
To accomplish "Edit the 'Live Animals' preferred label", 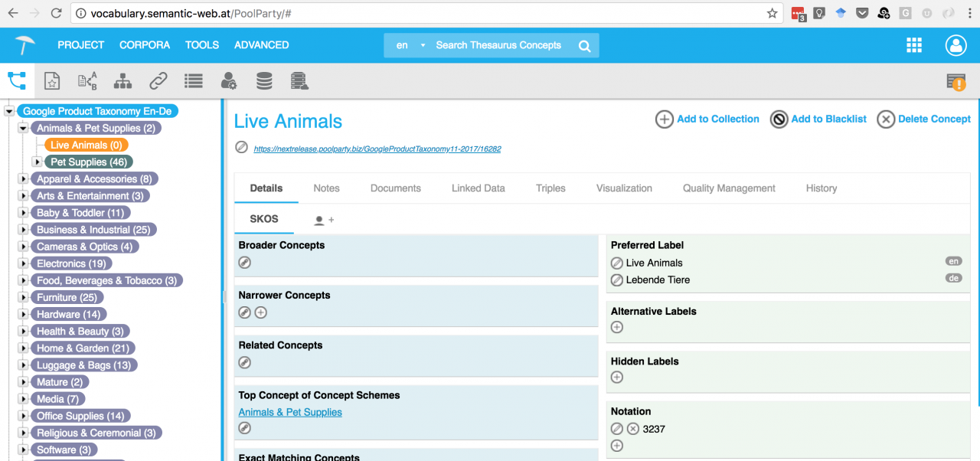I will [617, 263].
